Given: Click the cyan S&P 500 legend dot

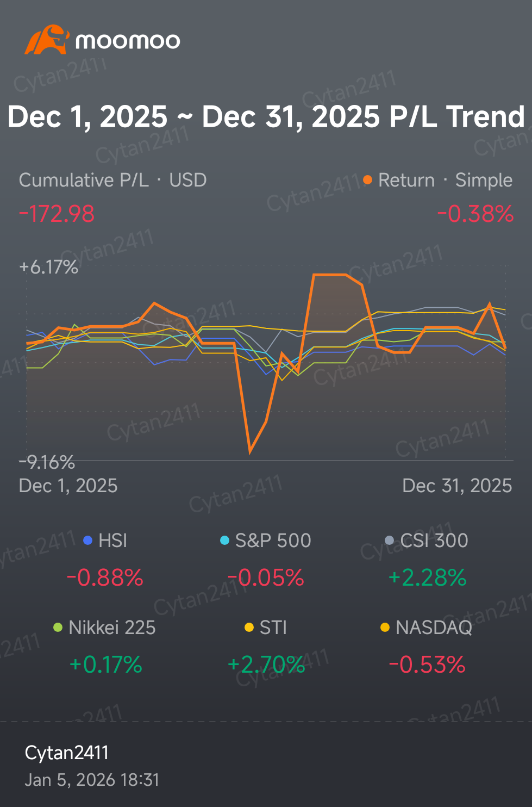Looking at the screenshot, I should click(x=224, y=540).
